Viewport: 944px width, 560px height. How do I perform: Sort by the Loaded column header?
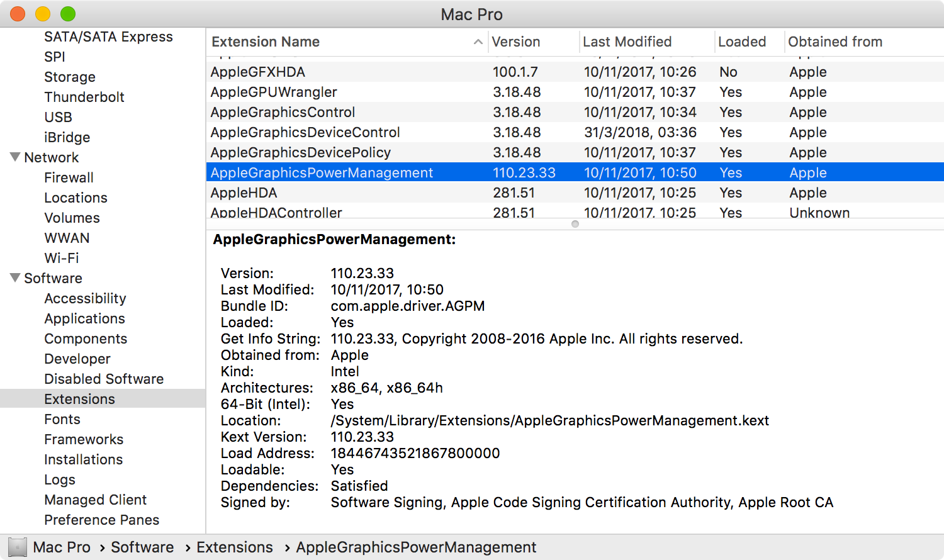pos(742,42)
